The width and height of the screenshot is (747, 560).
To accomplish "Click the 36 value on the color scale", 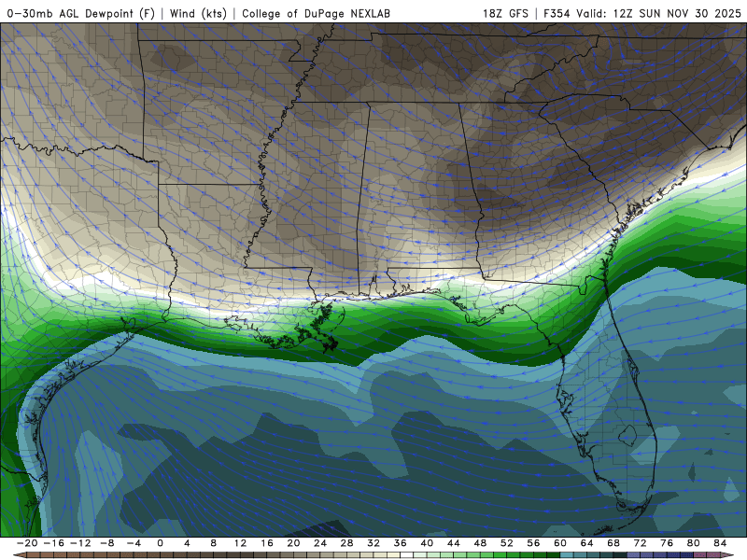I will (401, 543).
